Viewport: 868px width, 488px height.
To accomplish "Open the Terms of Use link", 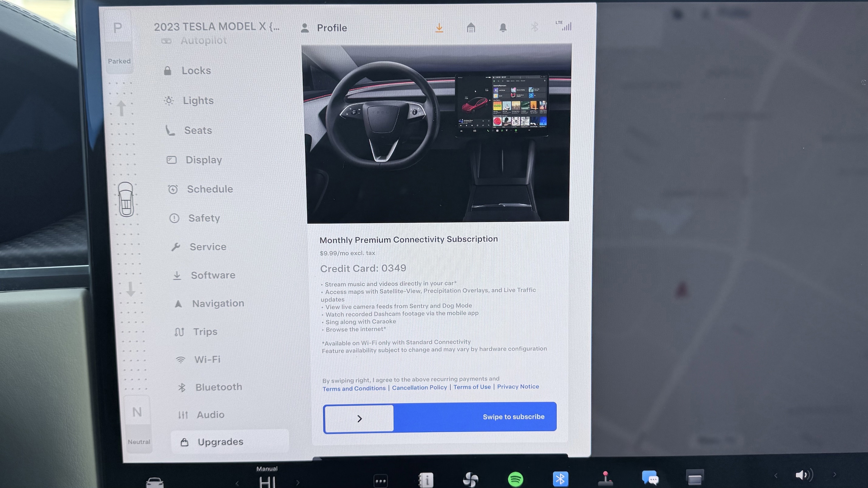I will [x=472, y=387].
